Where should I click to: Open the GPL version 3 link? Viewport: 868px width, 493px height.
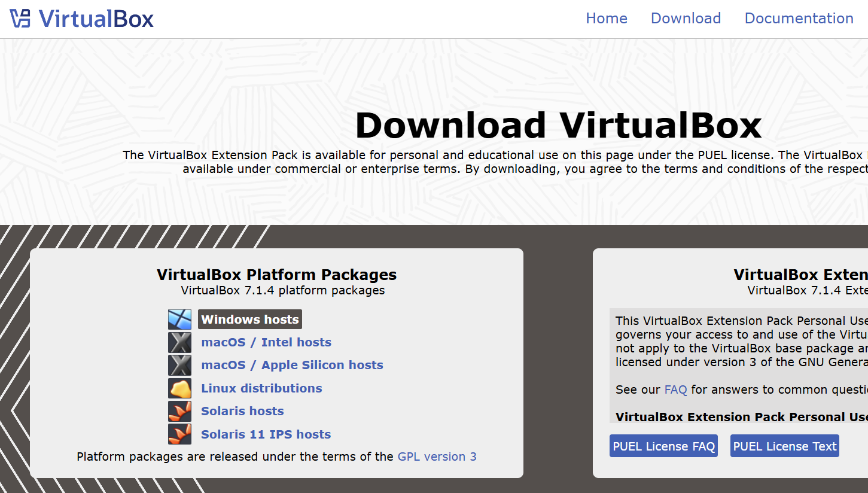click(x=437, y=457)
